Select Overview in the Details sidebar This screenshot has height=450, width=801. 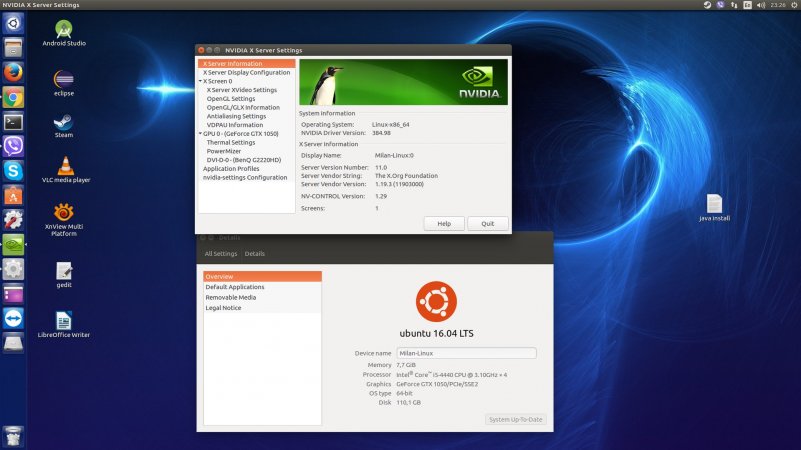coord(263,276)
